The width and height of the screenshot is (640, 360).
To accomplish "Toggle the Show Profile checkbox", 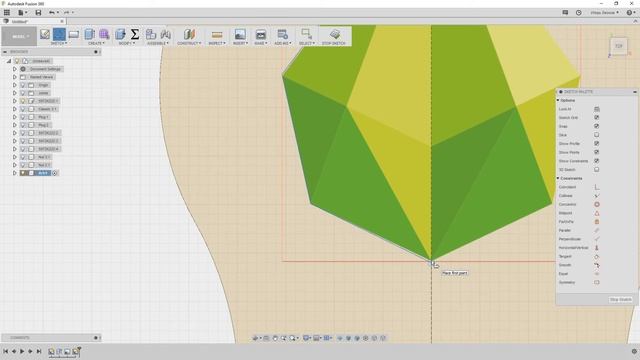I will click(596, 144).
